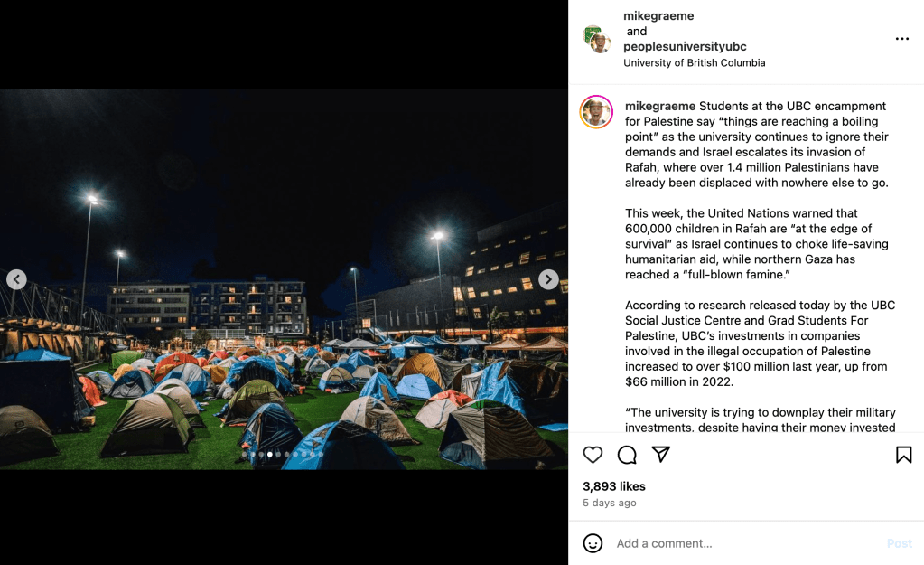Open mikegraeme profile from header
The height and width of the screenshot is (565, 924).
click(x=658, y=16)
